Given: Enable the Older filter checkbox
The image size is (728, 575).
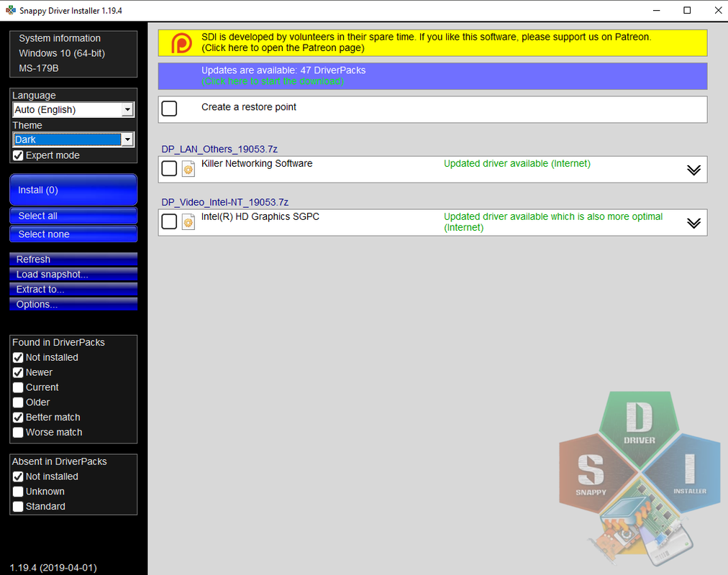Looking at the screenshot, I should click(x=18, y=402).
